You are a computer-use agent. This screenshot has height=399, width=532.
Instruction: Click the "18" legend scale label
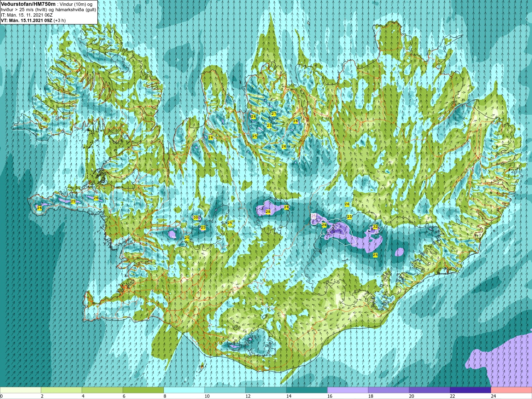(x=371, y=396)
